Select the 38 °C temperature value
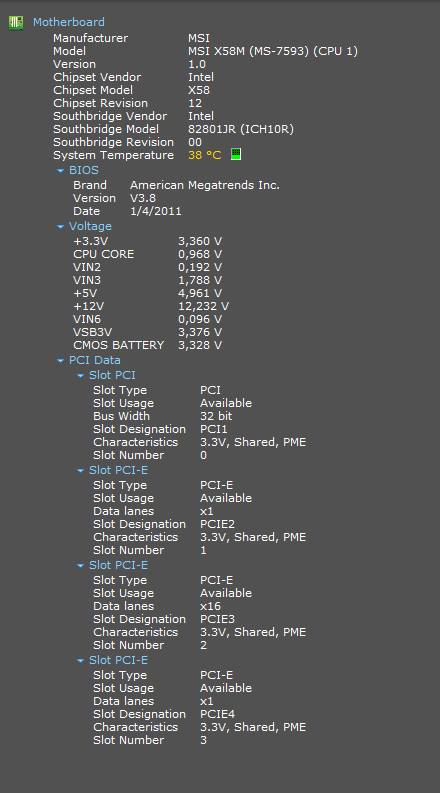Viewport: 440px width, 793px height. [x=204, y=155]
